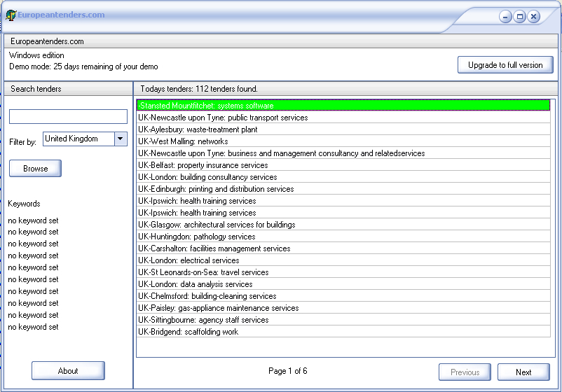The image size is (562, 392).
Task: Minimize the Europeantenders window
Action: point(505,17)
